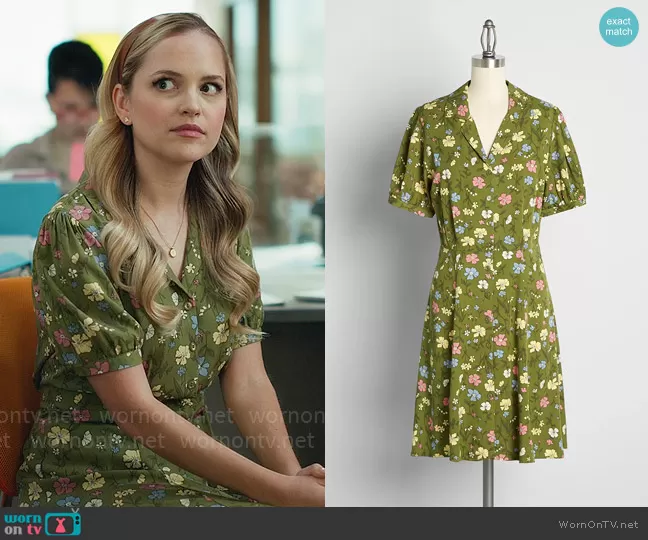Click the empty dark footer bar center
Image resolution: width=648 pixels, height=540 pixels.
(x=330, y=524)
